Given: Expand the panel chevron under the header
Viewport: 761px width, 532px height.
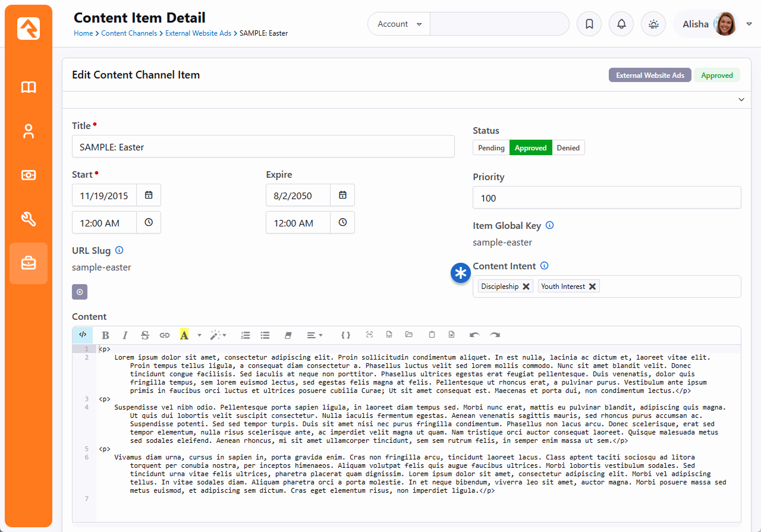Looking at the screenshot, I should click(741, 100).
